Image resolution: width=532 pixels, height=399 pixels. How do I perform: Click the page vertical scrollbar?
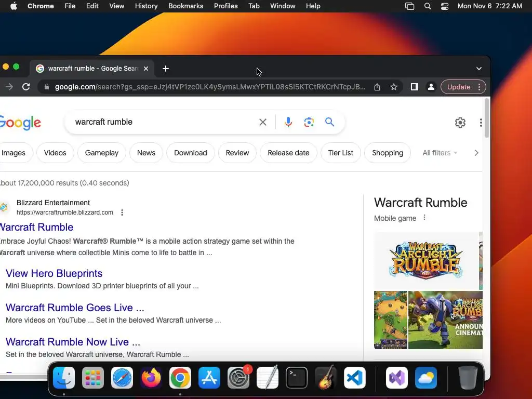(x=486, y=118)
